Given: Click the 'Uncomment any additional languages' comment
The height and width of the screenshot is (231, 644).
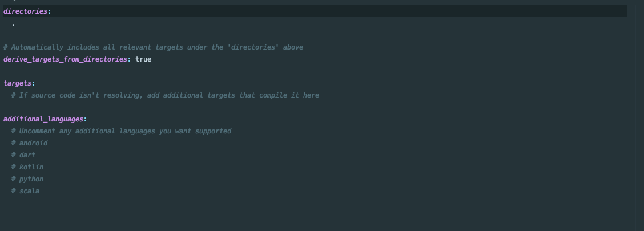Looking at the screenshot, I should pos(121,131).
